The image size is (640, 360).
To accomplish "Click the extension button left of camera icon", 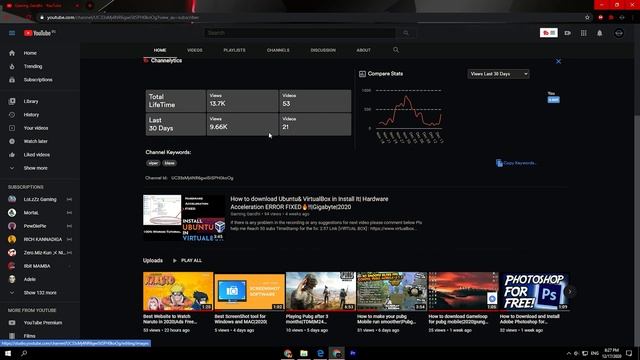I will [x=549, y=33].
